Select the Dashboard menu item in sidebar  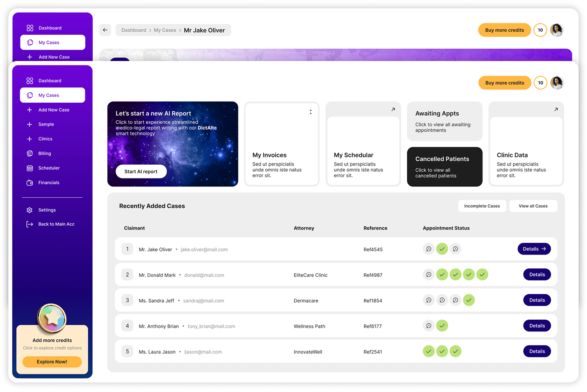point(49,81)
